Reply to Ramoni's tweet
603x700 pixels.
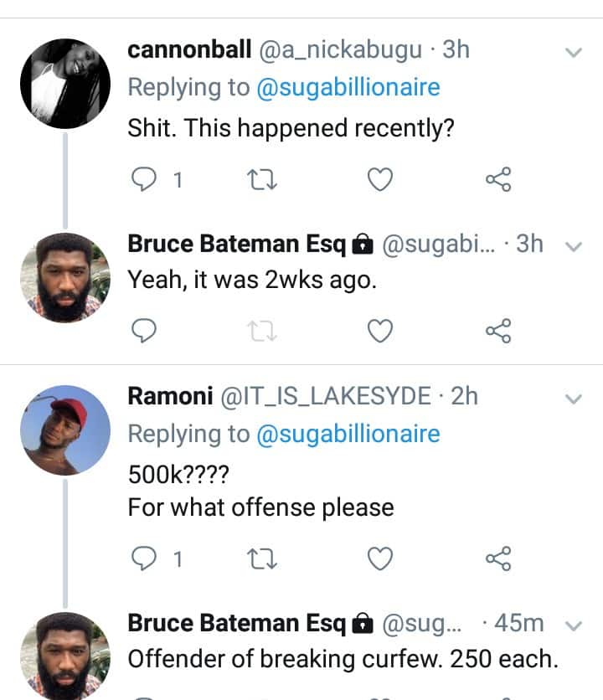146,558
